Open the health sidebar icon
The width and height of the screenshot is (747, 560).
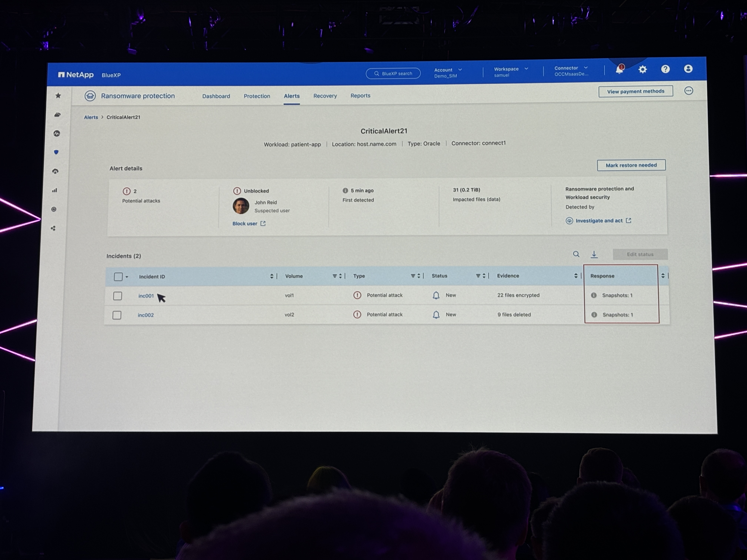(57, 134)
